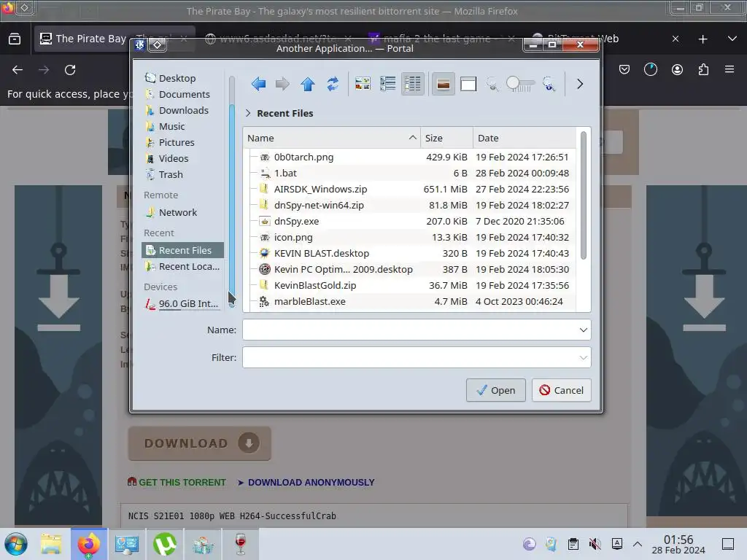747x560 pixels.
Task: Open the Start menu orb
Action: [x=16, y=544]
